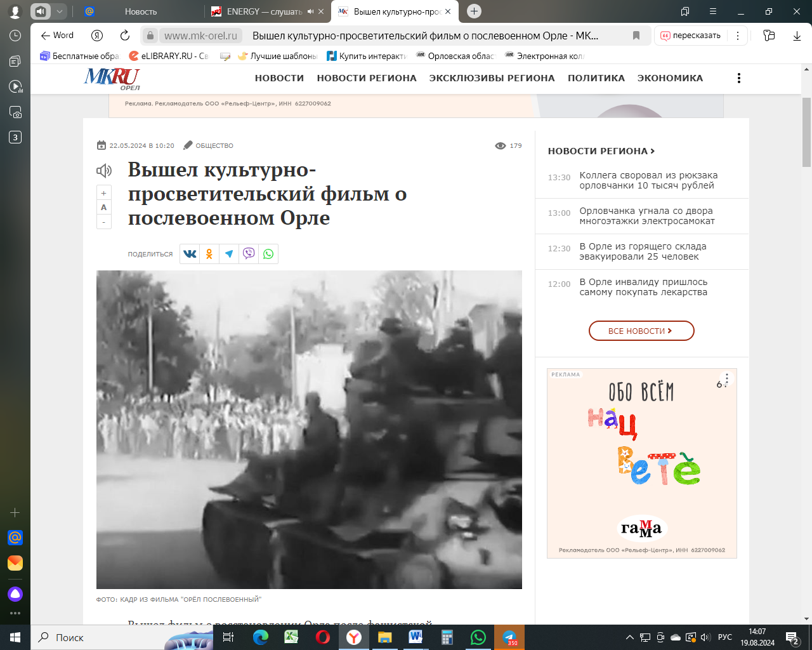The width and height of the screenshot is (812, 650).
Task: Click the ВСЕ НОВОСТИ button
Action: pos(641,331)
